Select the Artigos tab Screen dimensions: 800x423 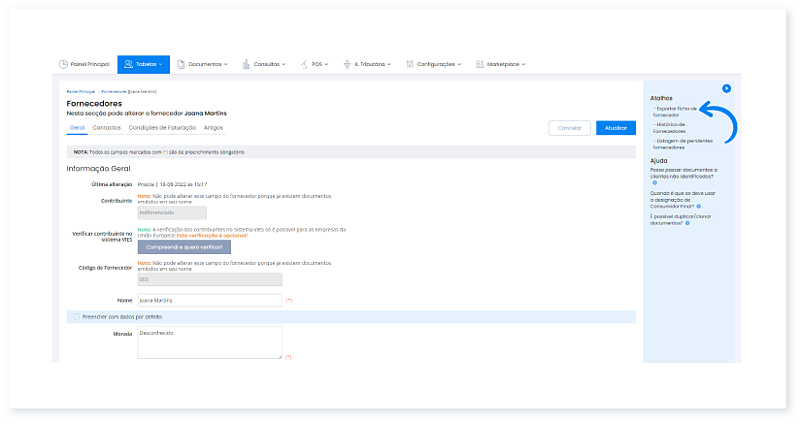pyautogui.click(x=213, y=128)
